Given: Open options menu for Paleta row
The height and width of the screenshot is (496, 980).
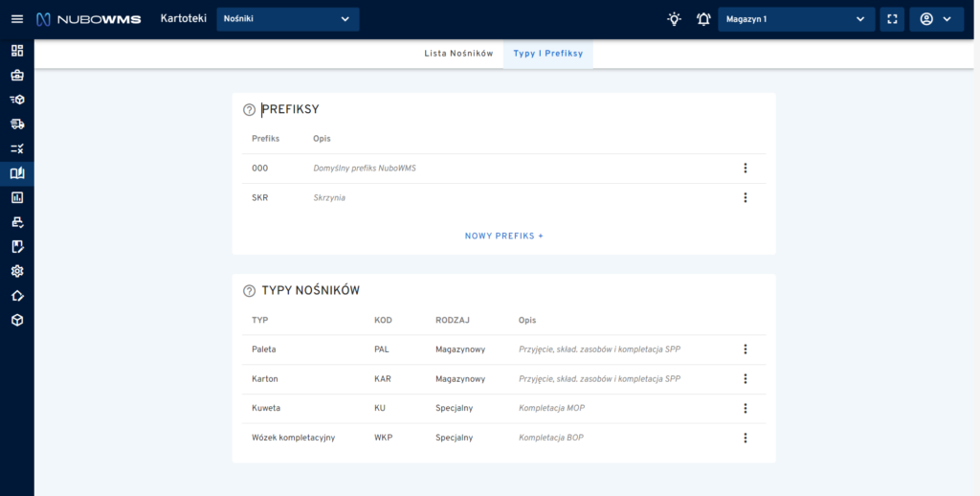Looking at the screenshot, I should pyautogui.click(x=745, y=349).
